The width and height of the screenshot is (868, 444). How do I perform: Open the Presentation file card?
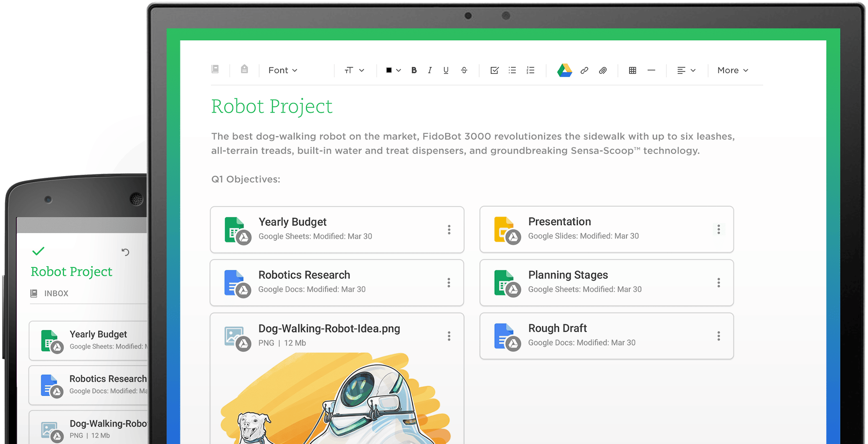coord(607,229)
